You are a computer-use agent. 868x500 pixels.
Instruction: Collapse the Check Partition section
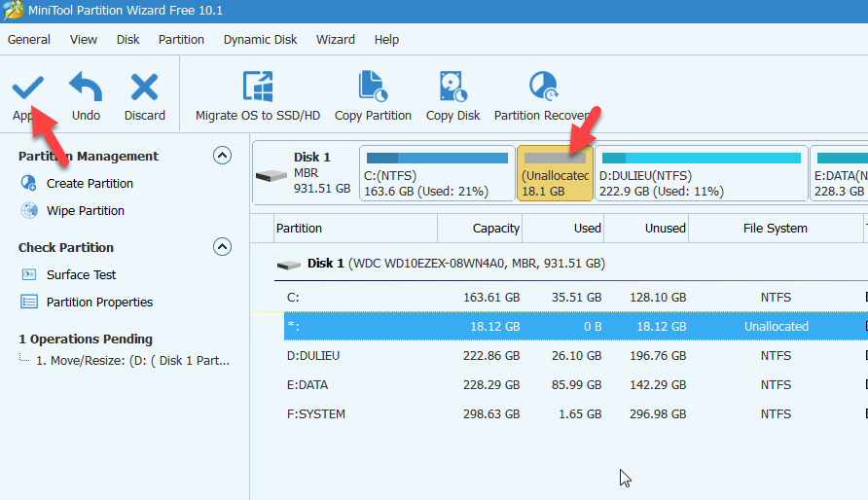pos(222,247)
